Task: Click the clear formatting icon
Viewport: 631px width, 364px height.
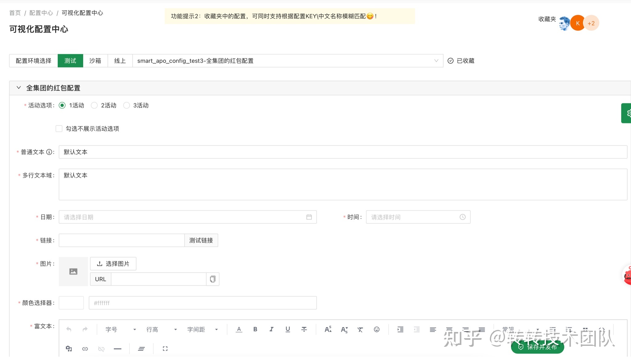Action: click(360, 330)
